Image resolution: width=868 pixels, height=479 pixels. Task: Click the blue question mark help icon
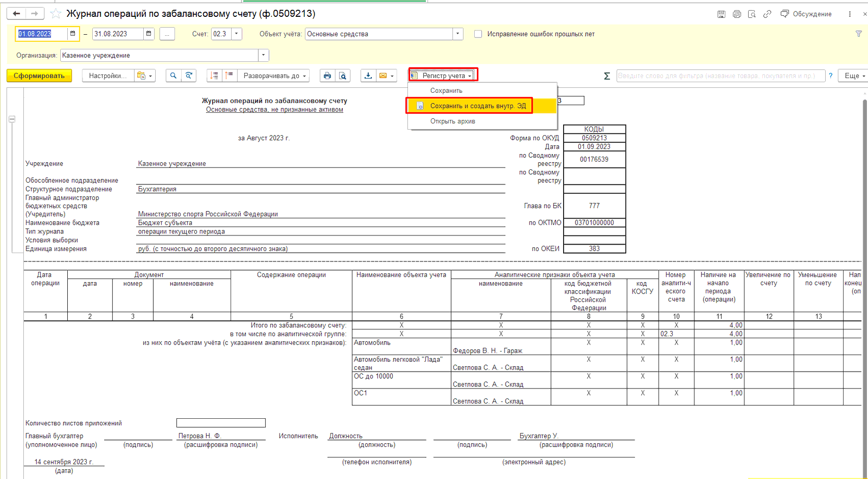(831, 75)
